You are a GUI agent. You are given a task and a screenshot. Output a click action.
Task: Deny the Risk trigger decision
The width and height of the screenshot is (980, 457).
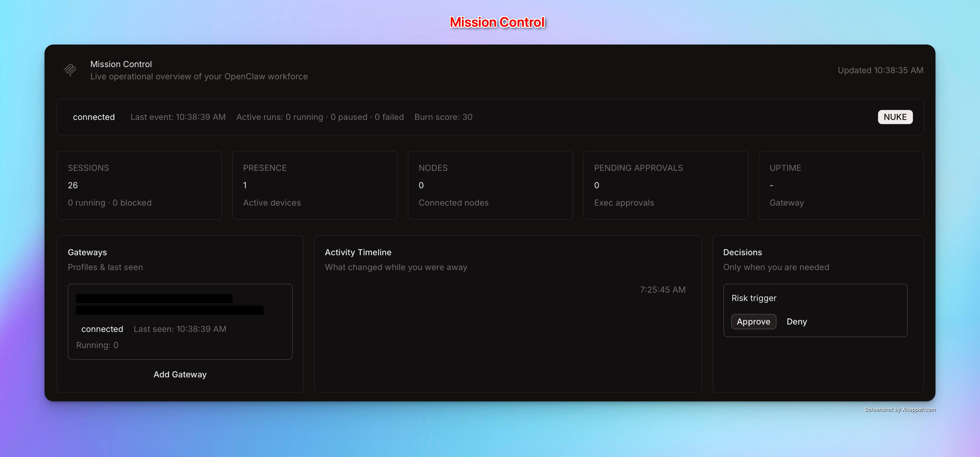[796, 322]
